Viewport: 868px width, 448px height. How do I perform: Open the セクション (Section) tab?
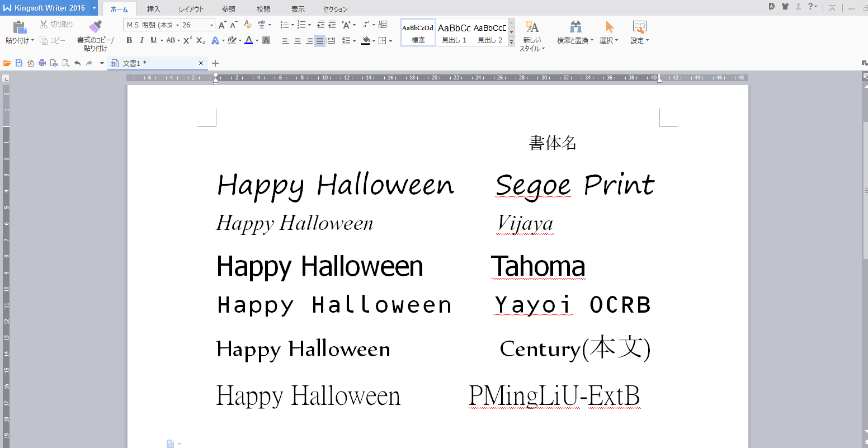(x=335, y=10)
